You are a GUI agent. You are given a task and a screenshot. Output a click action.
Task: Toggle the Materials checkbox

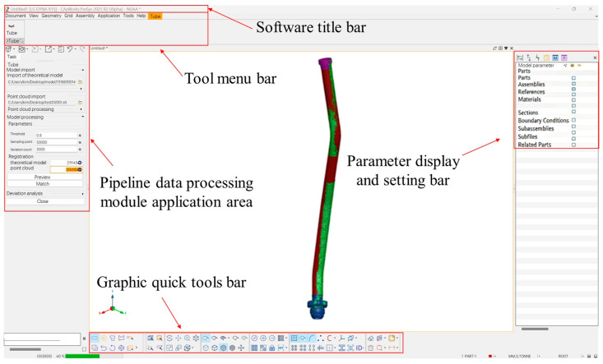click(x=573, y=99)
